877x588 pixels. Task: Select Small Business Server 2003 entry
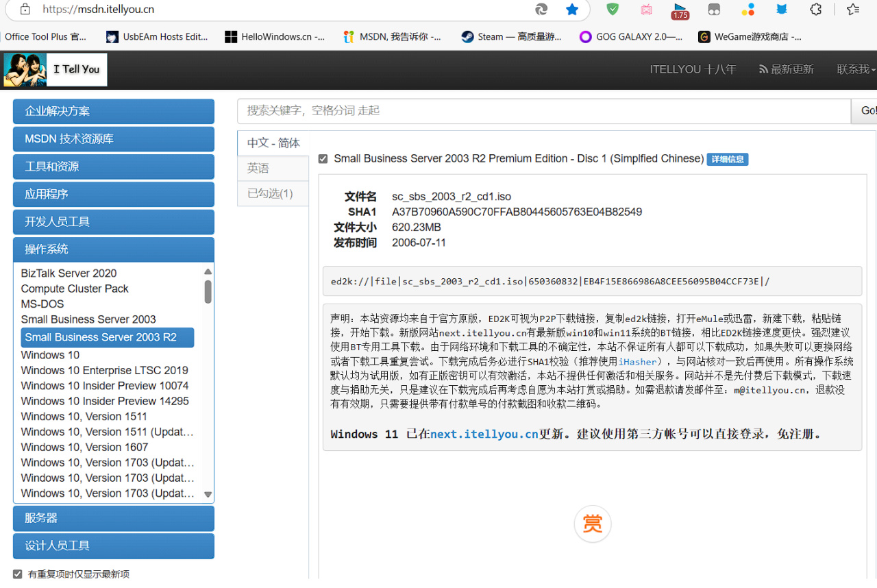[88, 319]
